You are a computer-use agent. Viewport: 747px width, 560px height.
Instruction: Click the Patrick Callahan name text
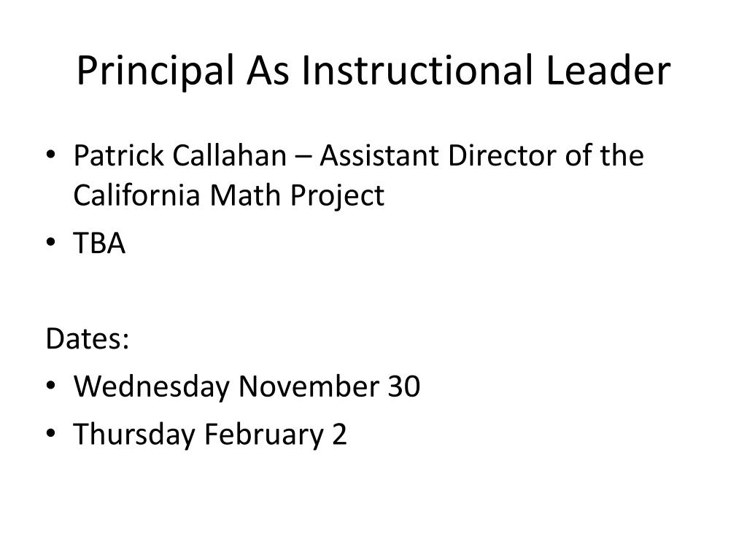coord(179,155)
